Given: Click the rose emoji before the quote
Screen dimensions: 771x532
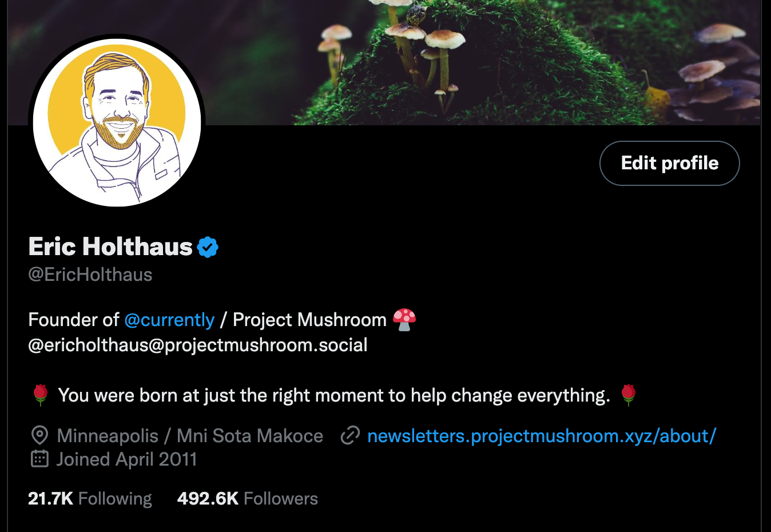Looking at the screenshot, I should coord(41,395).
